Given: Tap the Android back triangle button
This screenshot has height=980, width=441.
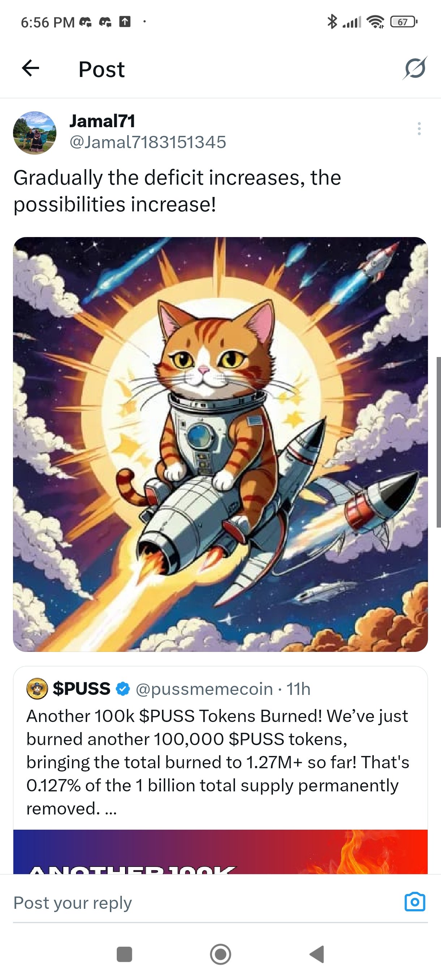Looking at the screenshot, I should 317,954.
